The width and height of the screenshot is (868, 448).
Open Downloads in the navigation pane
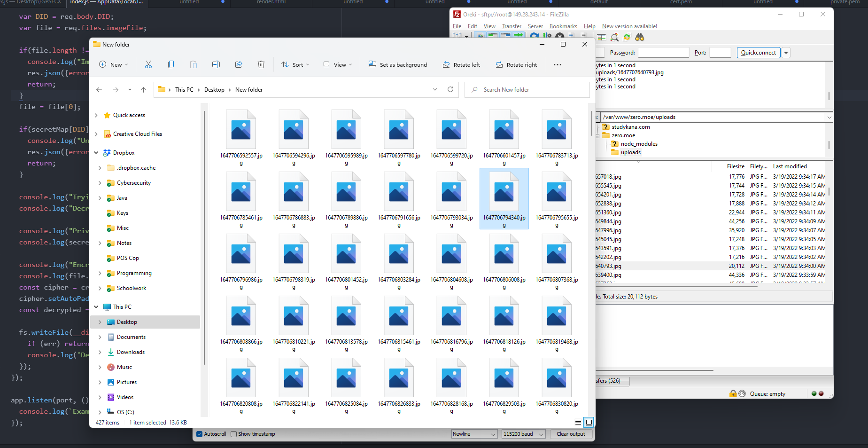[131, 352]
